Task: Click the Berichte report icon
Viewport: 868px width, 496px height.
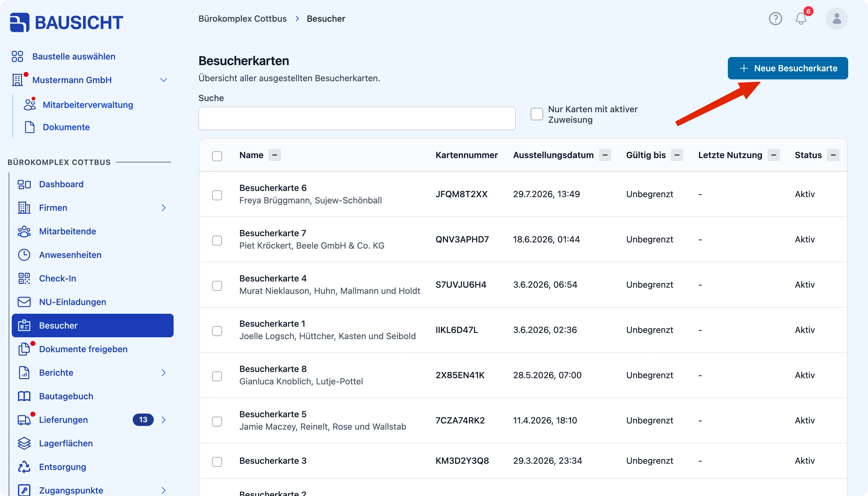Action: click(x=24, y=373)
